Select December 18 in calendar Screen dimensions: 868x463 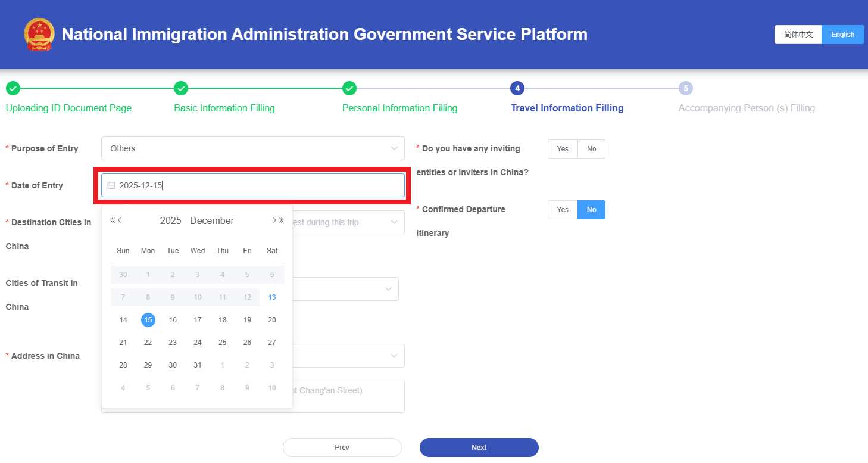(x=223, y=320)
